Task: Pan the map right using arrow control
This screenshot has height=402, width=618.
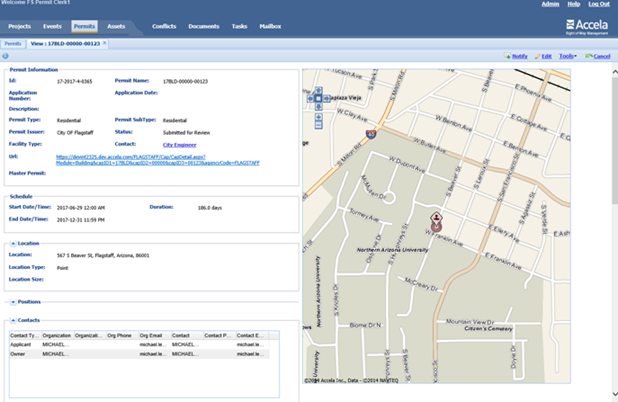Action: (326, 99)
